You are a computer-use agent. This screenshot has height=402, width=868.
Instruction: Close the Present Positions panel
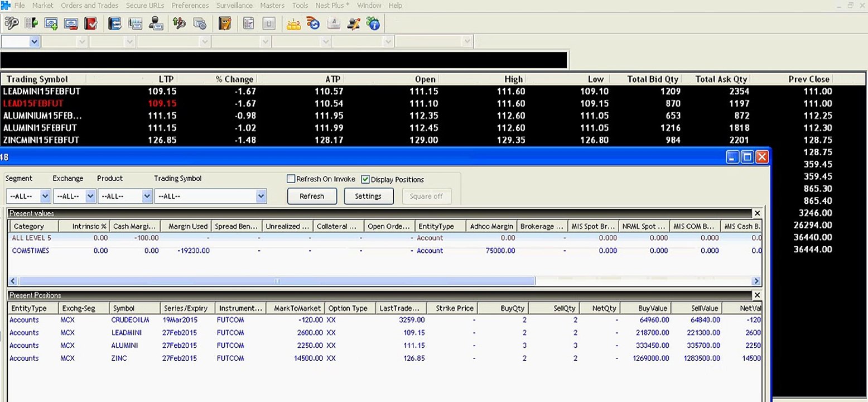(757, 295)
